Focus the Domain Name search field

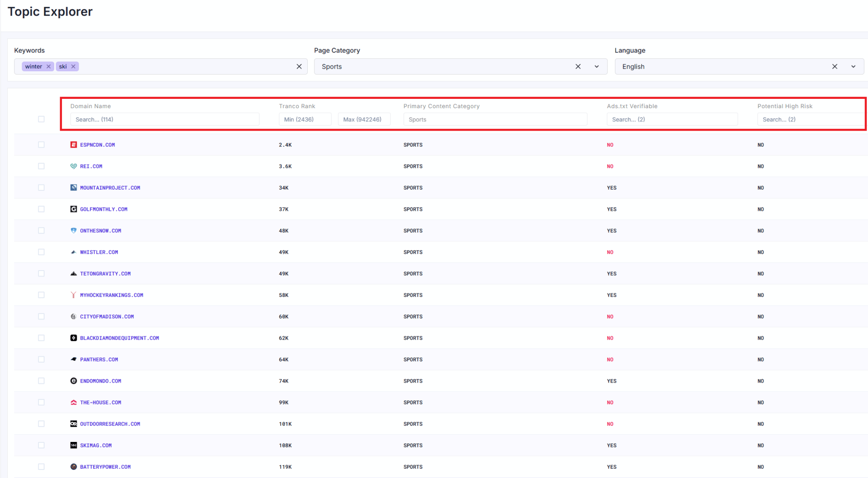(x=165, y=119)
